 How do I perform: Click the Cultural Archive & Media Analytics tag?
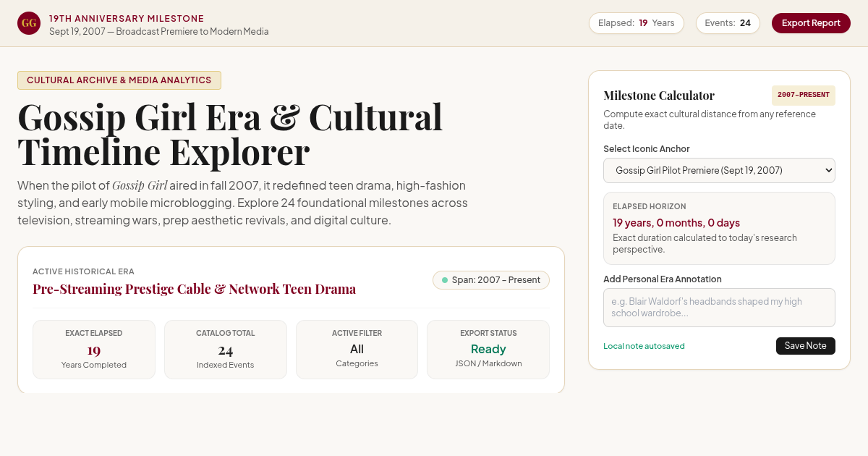pos(119,80)
